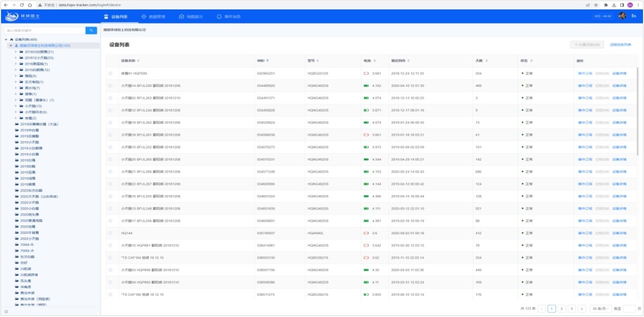Click the collapse sidebar icon at bottom-left
644x317 pixels.
[6, 311]
